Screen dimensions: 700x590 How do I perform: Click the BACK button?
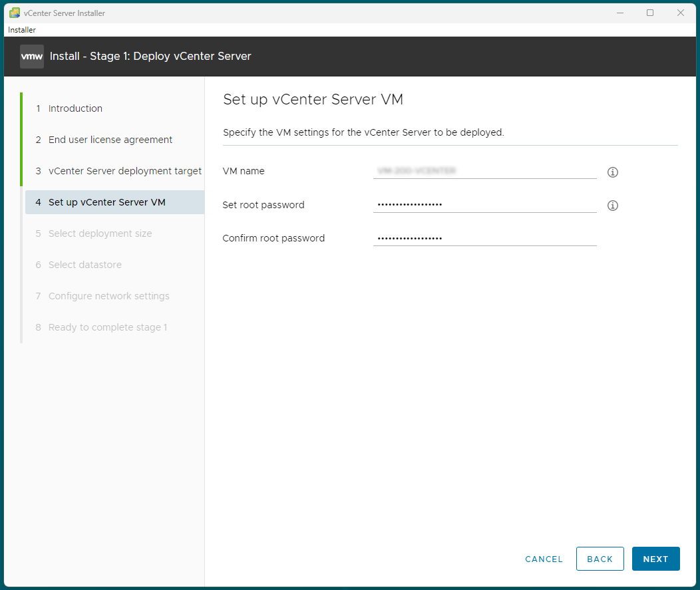pyautogui.click(x=600, y=559)
